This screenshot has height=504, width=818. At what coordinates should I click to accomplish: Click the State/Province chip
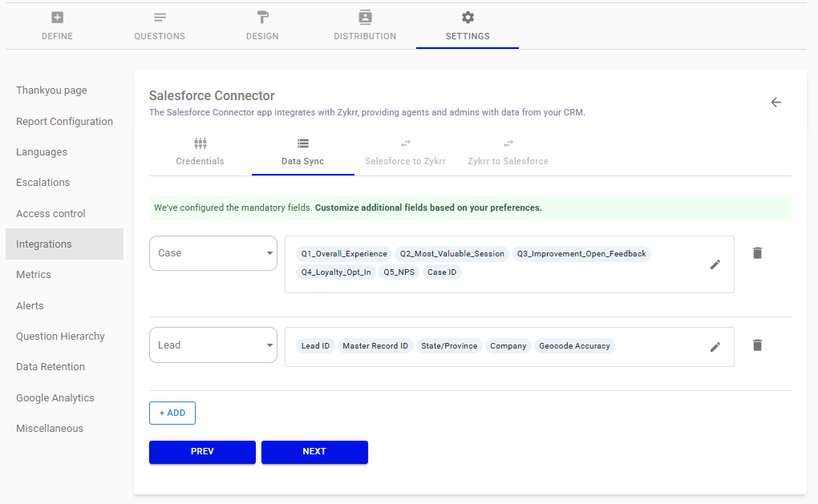(449, 346)
